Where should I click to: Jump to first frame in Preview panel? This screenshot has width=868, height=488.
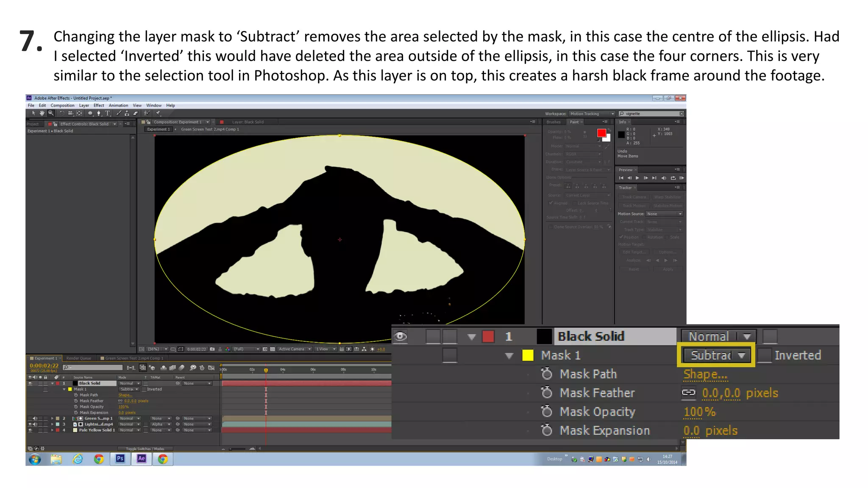[621, 178]
